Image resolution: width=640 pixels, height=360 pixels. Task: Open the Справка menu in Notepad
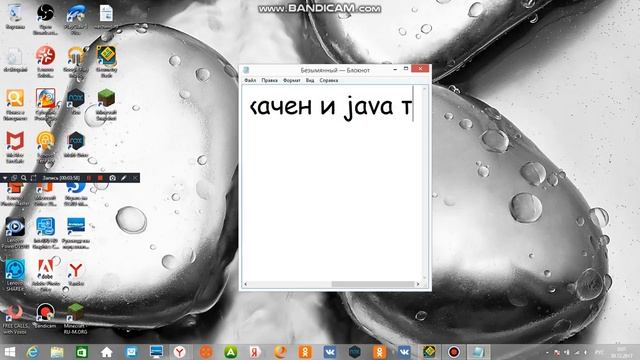[329, 80]
